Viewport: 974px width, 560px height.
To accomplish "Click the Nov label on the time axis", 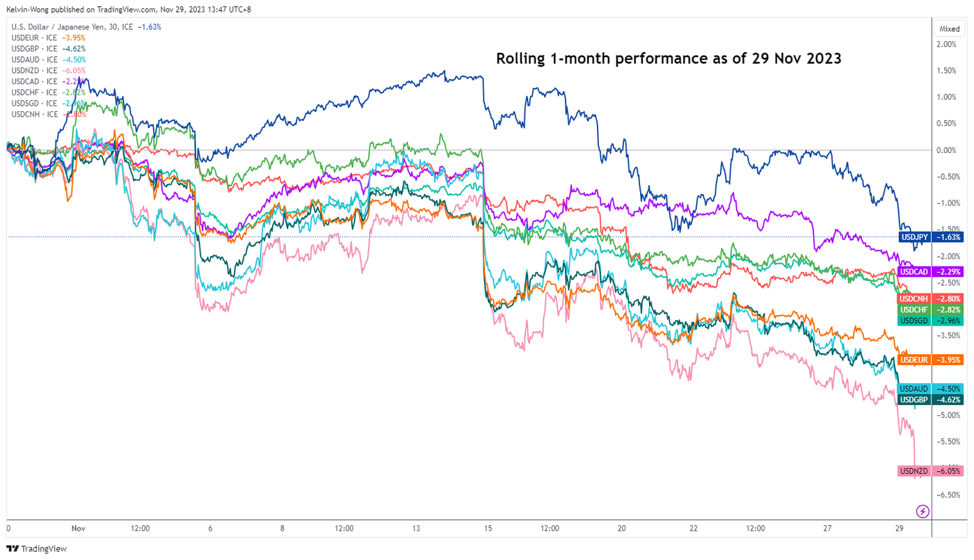I will pos(77,529).
